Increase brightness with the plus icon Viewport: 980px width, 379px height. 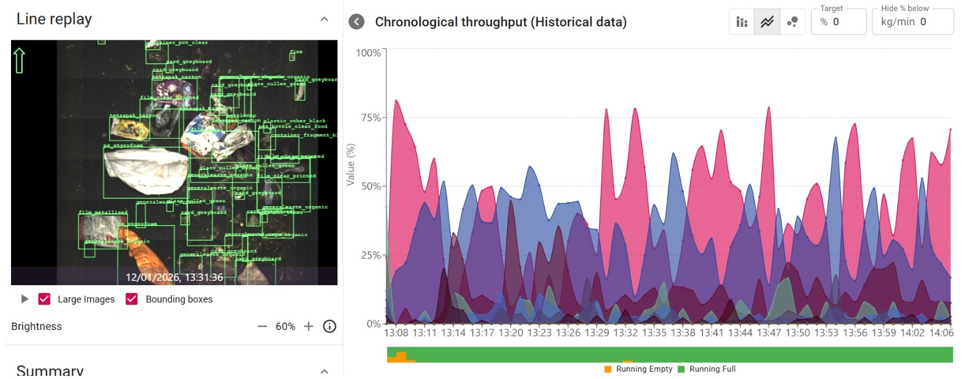point(309,326)
